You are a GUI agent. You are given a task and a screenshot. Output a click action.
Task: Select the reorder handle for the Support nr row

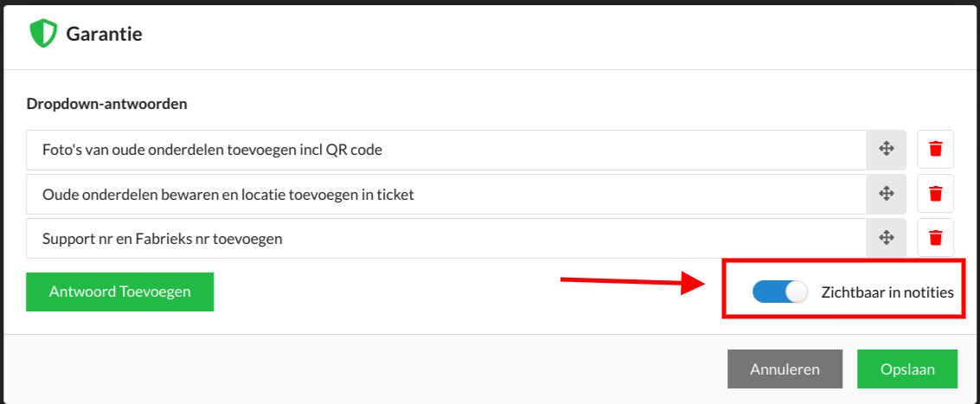[886, 238]
